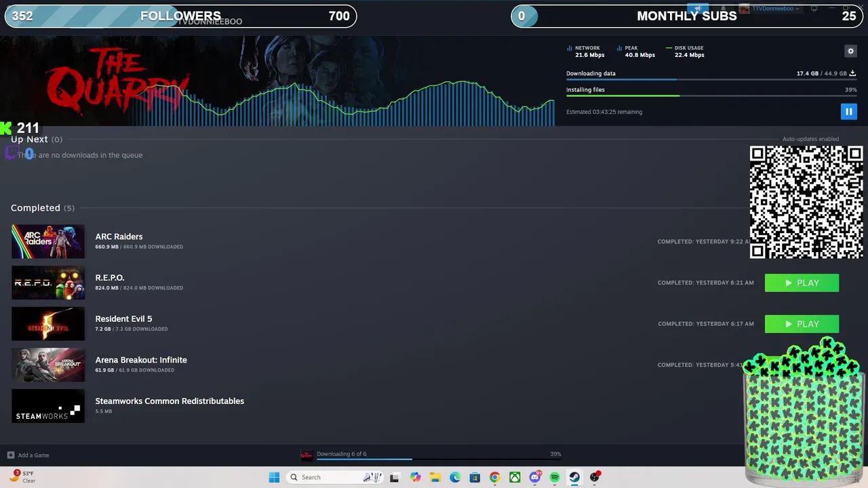Click the Peak 40.8 Mbps stat
Viewport: 868px width, 488px height.
pos(636,52)
